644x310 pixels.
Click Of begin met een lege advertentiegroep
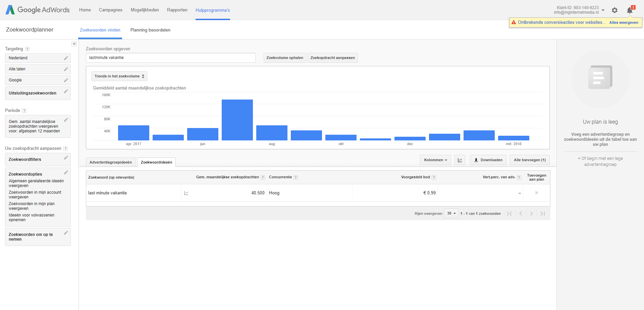600,162
